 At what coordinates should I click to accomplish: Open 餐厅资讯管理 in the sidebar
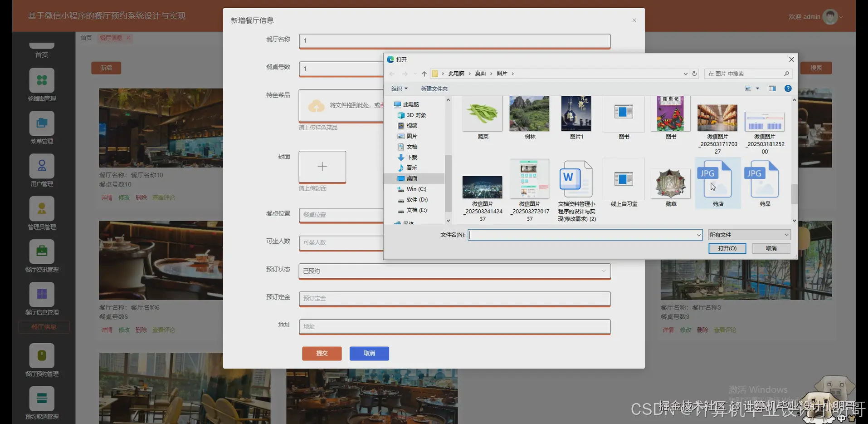click(x=42, y=256)
